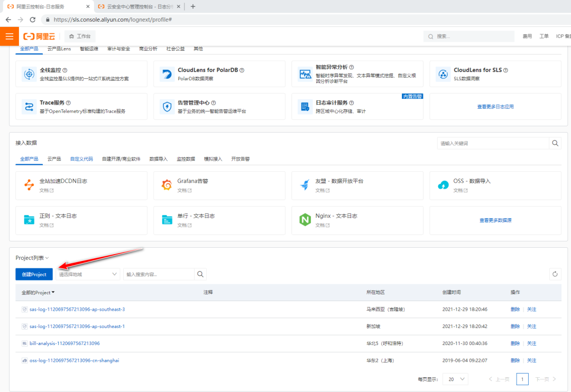Click the Project list search magnifier icon
The height and width of the screenshot is (392, 571).
pyautogui.click(x=200, y=274)
